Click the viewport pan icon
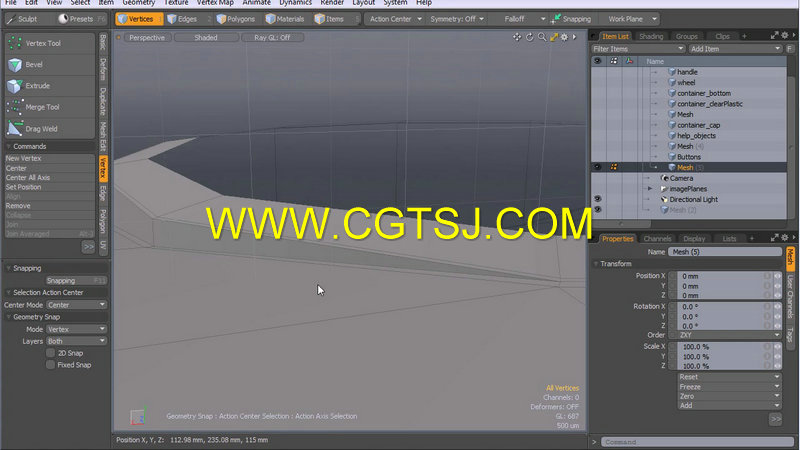Image resolution: width=800 pixels, height=450 pixels. [x=517, y=37]
